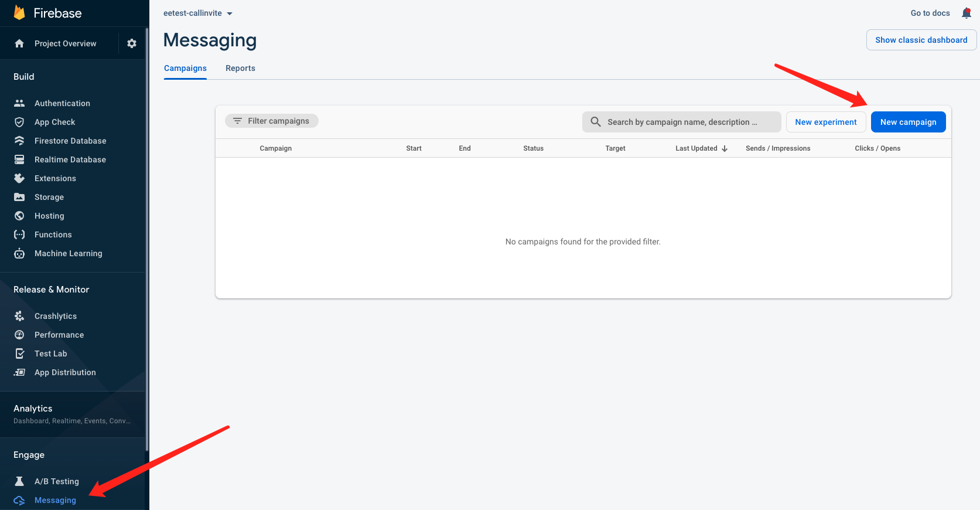Click the Target column header
Screen dimensions: 980x510
tap(616, 148)
